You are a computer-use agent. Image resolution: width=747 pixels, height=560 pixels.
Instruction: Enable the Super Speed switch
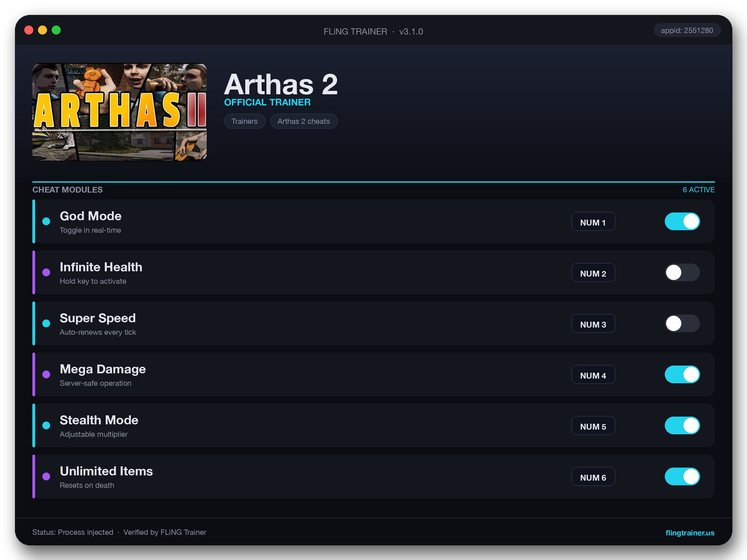point(682,323)
